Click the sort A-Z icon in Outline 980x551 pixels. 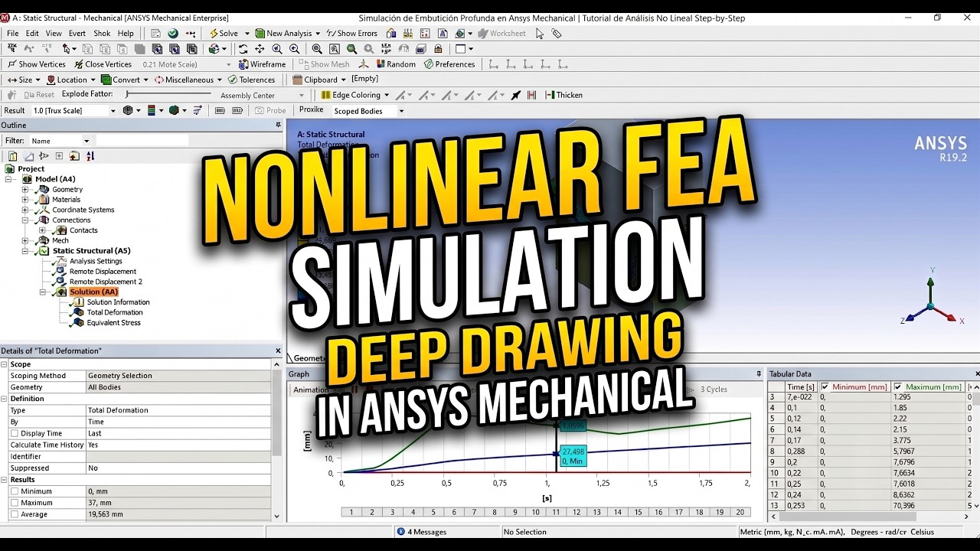pyautogui.click(x=90, y=156)
